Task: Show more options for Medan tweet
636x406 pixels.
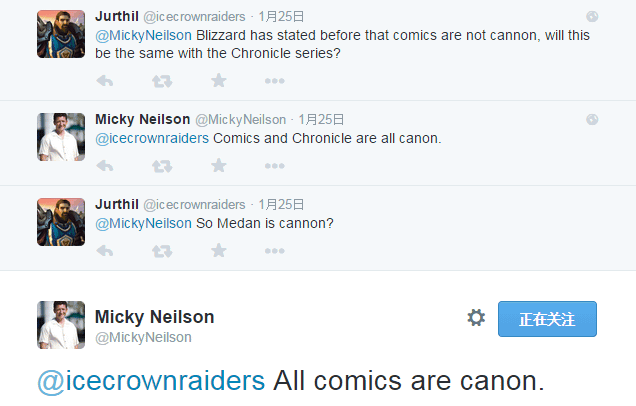Action: coord(275,251)
